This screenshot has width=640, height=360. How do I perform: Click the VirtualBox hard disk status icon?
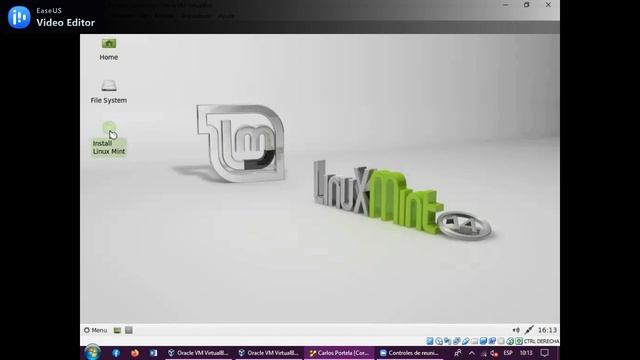[x=430, y=341]
